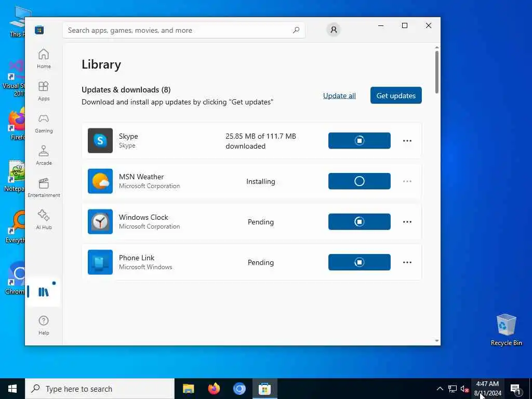Image resolution: width=532 pixels, height=399 pixels.
Task: Click 'Pending' status of Phone Link
Action: [261, 262]
